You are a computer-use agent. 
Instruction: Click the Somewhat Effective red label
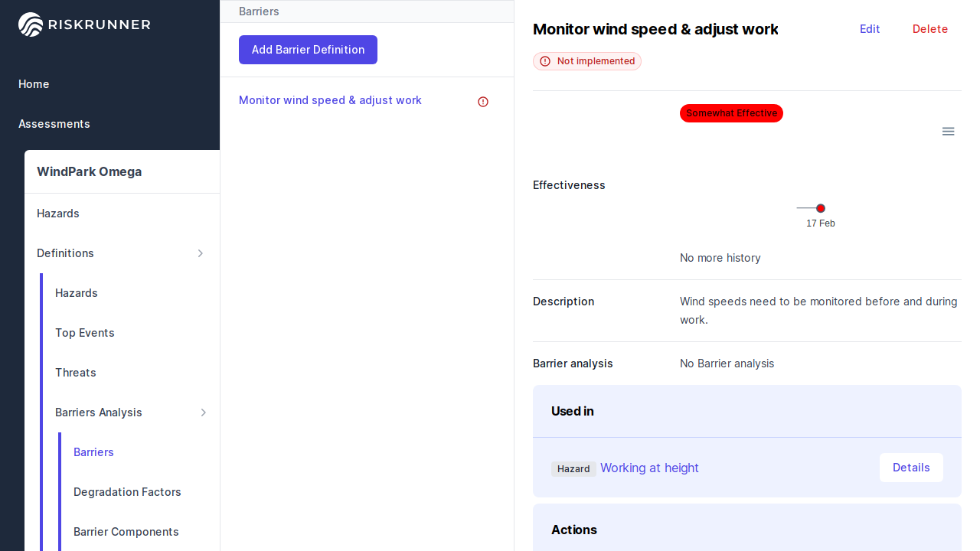coord(731,113)
